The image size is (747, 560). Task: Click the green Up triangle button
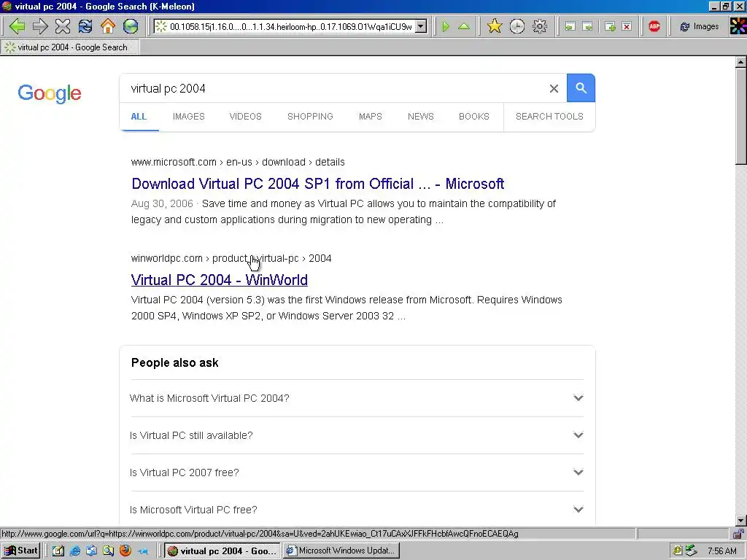coord(464,26)
